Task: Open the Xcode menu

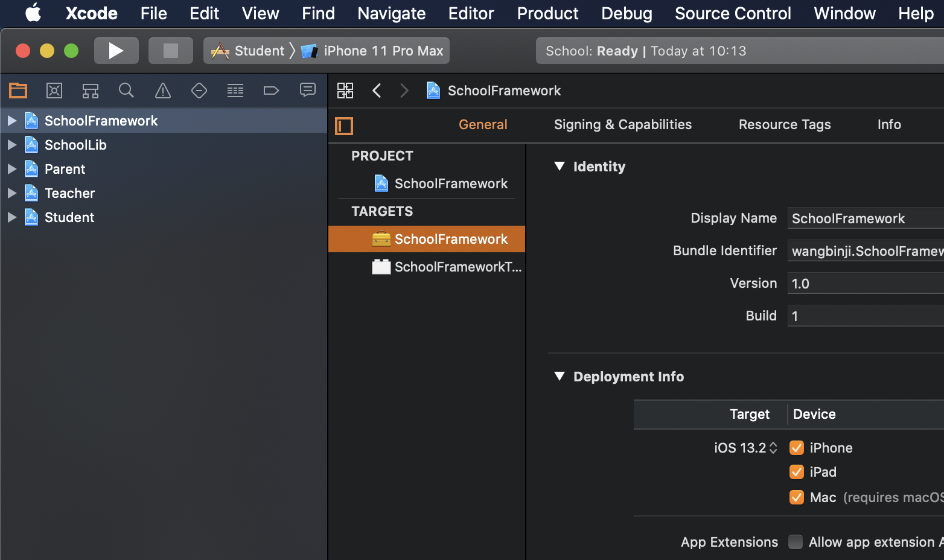Action: tap(92, 13)
